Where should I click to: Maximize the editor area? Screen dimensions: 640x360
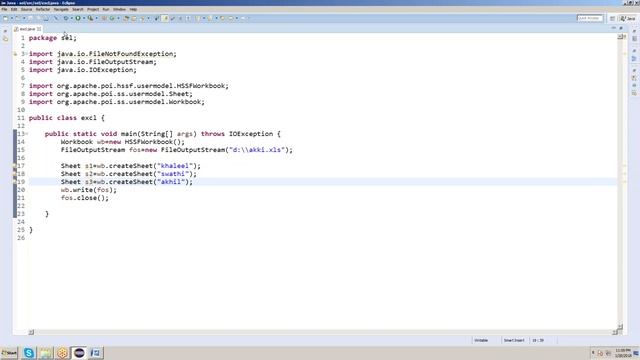point(621,28)
